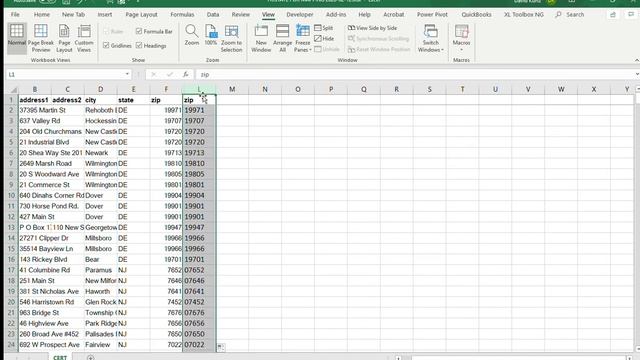The height and width of the screenshot is (360, 640).
Task: Open the Zoom dialog magnifier
Action: point(191,35)
